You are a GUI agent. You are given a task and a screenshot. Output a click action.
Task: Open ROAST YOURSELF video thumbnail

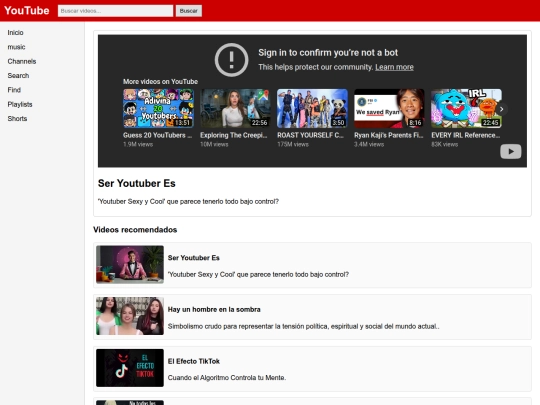tap(312, 108)
